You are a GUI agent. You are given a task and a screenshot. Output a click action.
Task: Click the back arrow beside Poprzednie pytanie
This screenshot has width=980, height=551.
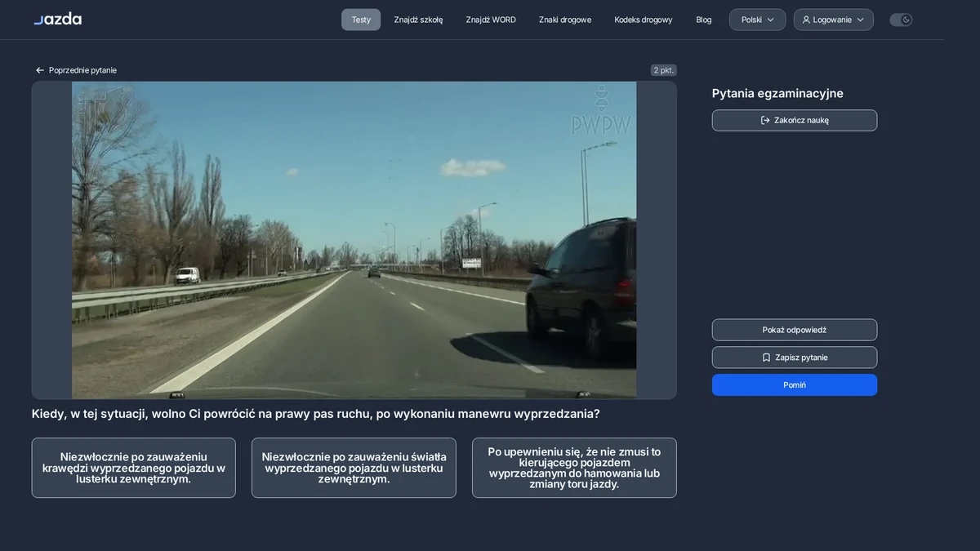point(40,70)
